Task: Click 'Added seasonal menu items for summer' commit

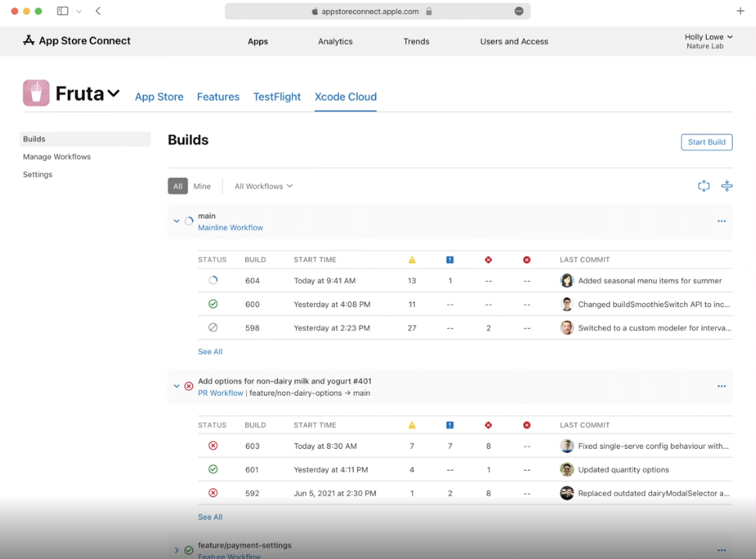Action: point(650,281)
